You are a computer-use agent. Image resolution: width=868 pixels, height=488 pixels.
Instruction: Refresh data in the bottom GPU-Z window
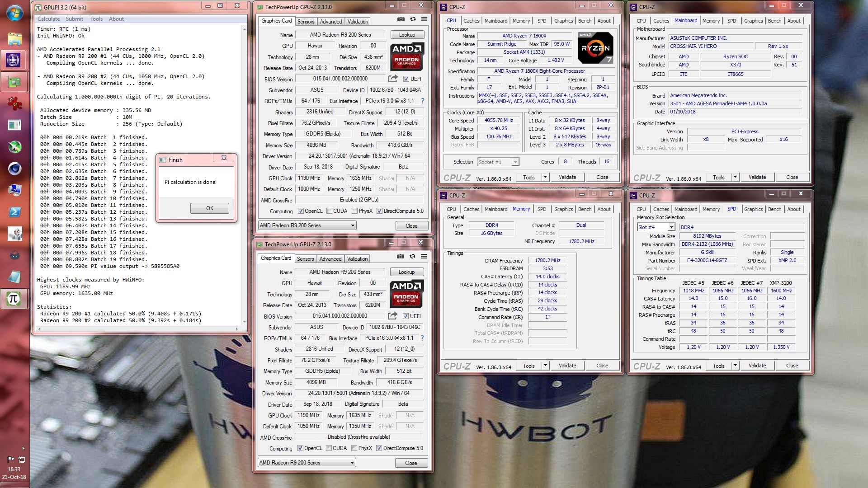click(x=412, y=256)
